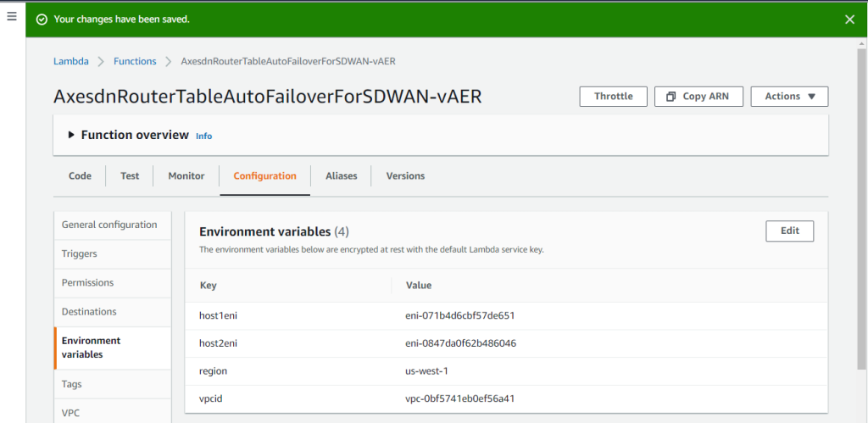Open the Versions tab
Screen dimensions: 868x423
(x=405, y=175)
